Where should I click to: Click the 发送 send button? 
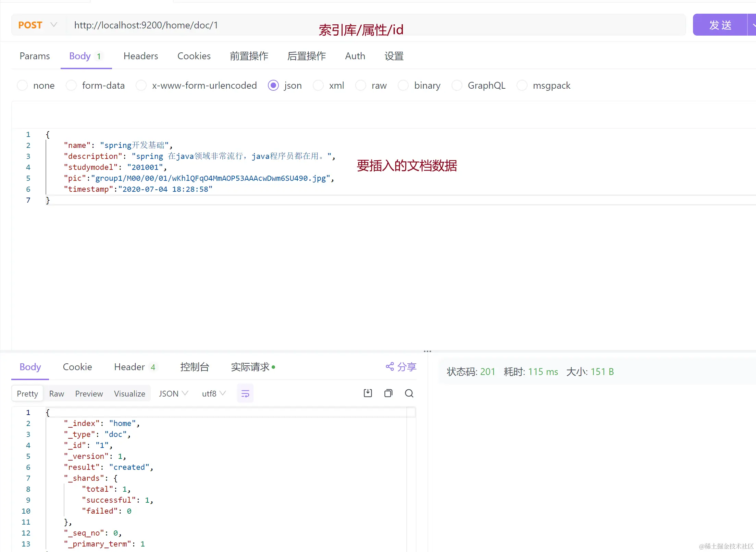tap(720, 25)
